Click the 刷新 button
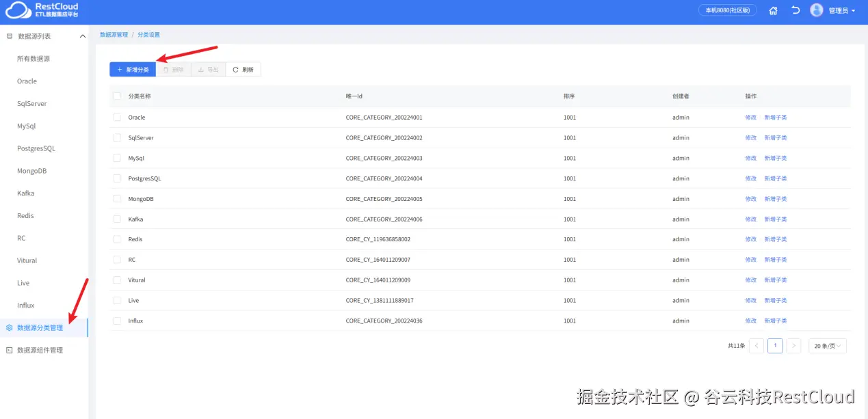This screenshot has height=419, width=868. (243, 70)
